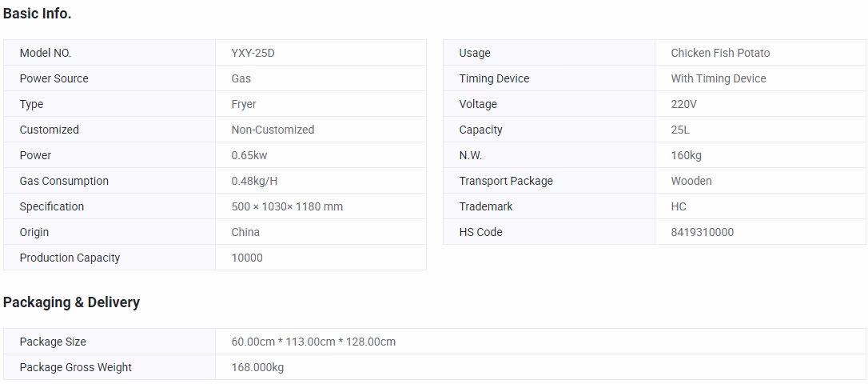Select the Origin value China
The height and width of the screenshot is (384, 868).
(245, 232)
